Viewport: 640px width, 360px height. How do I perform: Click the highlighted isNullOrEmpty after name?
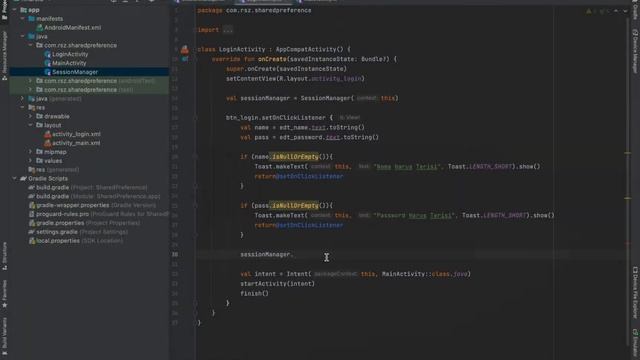[x=295, y=157]
